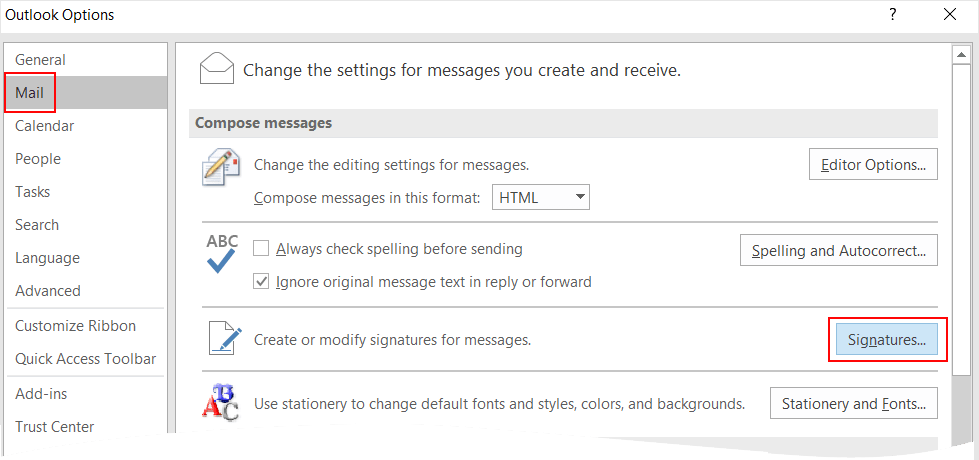979x460 pixels.
Task: Switch to the Calendar options category
Action: coord(45,126)
